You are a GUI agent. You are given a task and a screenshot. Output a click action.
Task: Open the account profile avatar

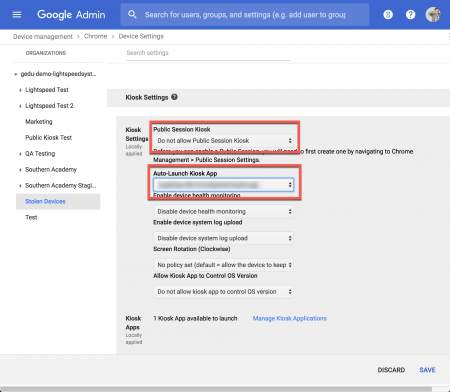[433, 15]
